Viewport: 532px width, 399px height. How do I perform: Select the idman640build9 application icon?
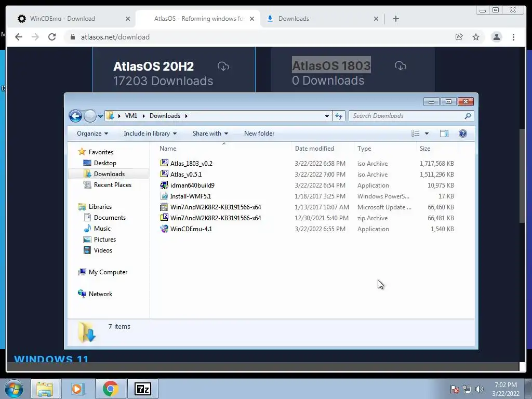[164, 185]
